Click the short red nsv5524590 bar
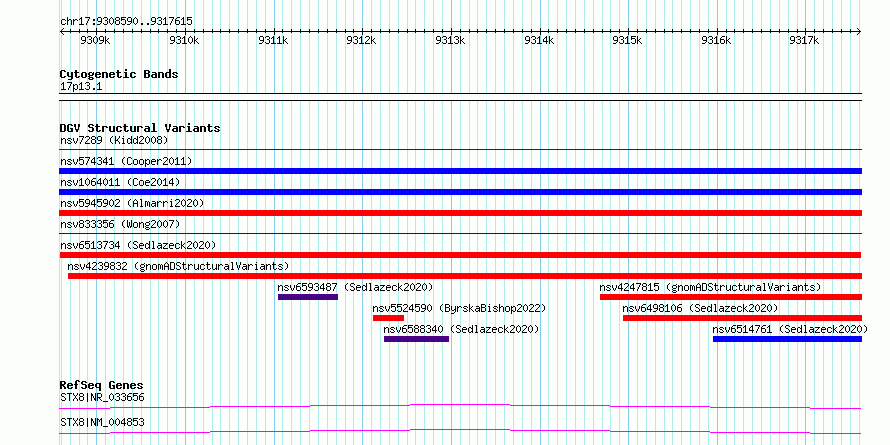The height and width of the screenshot is (445, 890). (x=388, y=318)
